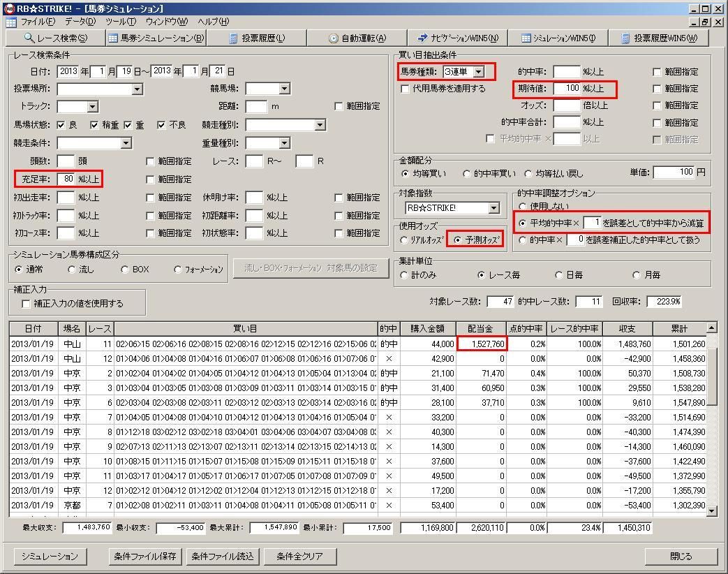Screen dimensions: 728x574
Task: Open the 投票場所 dropdown
Action: click(137, 89)
